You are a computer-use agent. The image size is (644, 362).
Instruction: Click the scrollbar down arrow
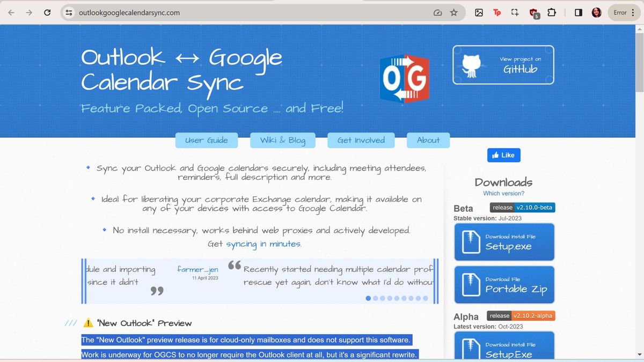pyautogui.click(x=639, y=354)
